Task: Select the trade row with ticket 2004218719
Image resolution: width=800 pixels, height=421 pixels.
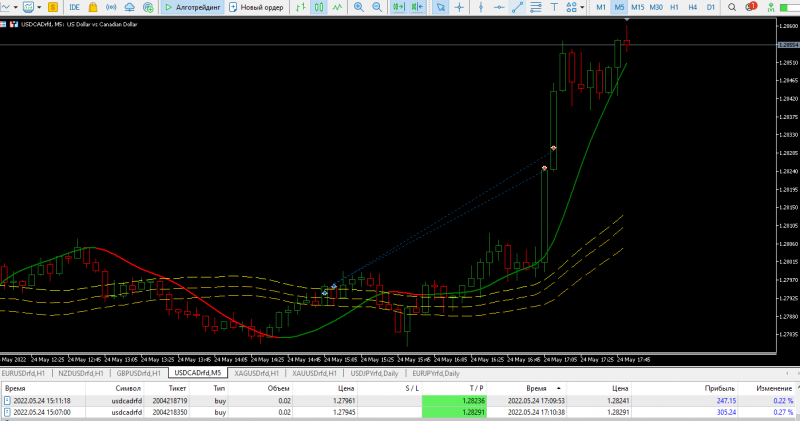Action: tap(399, 401)
